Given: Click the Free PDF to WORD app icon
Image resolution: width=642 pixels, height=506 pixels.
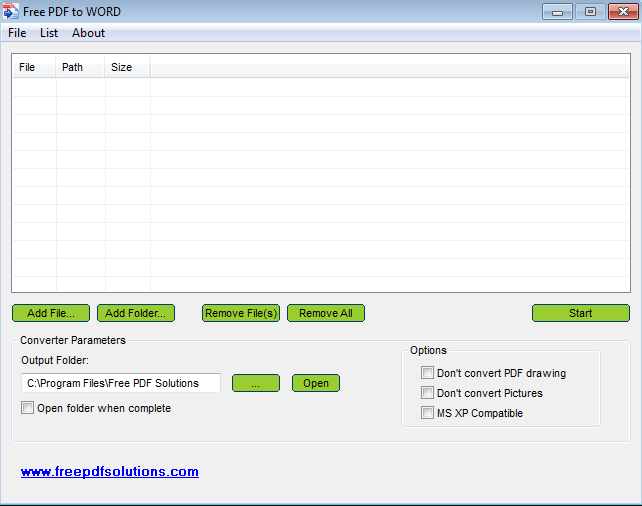Looking at the screenshot, I should [11, 11].
